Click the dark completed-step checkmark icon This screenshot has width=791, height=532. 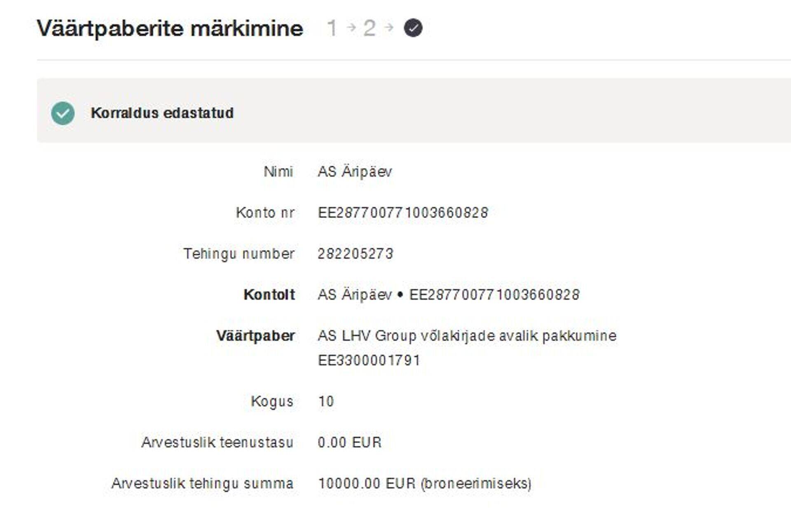413,28
